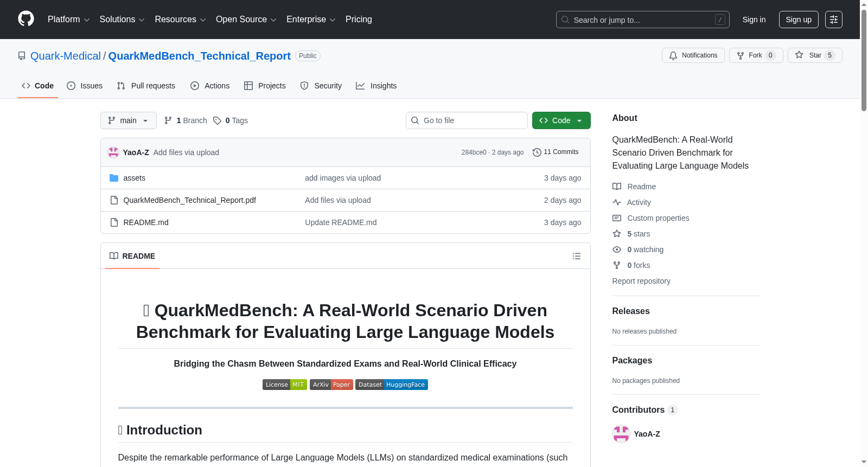Open QuarkMedBench_Technical_Report repository link
The height and width of the screenshot is (467, 868).
(x=200, y=56)
